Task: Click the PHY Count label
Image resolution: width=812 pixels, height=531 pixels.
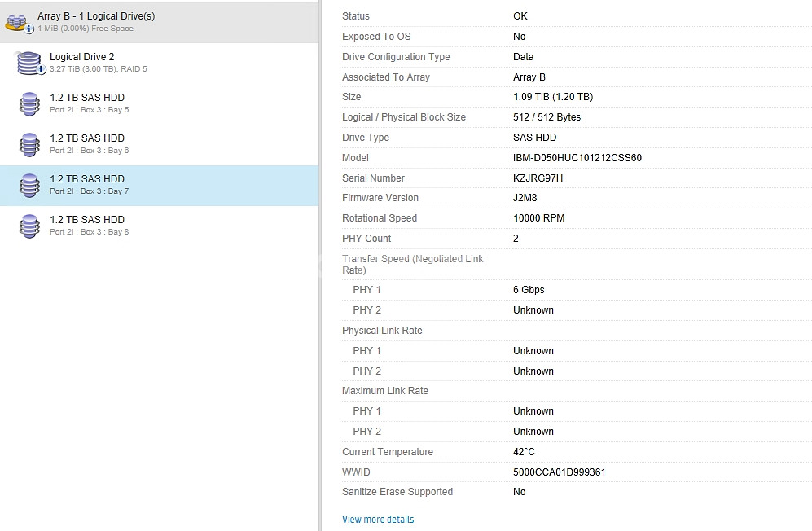Action: click(366, 239)
